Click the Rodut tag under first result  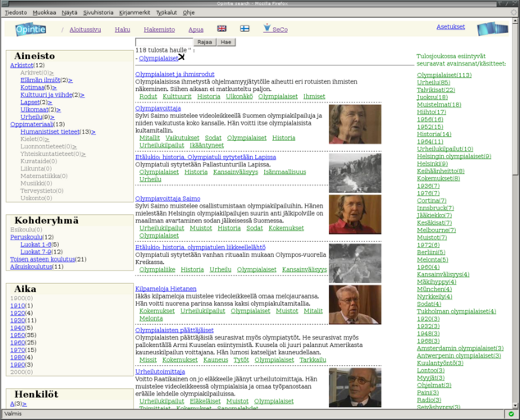pos(148,97)
